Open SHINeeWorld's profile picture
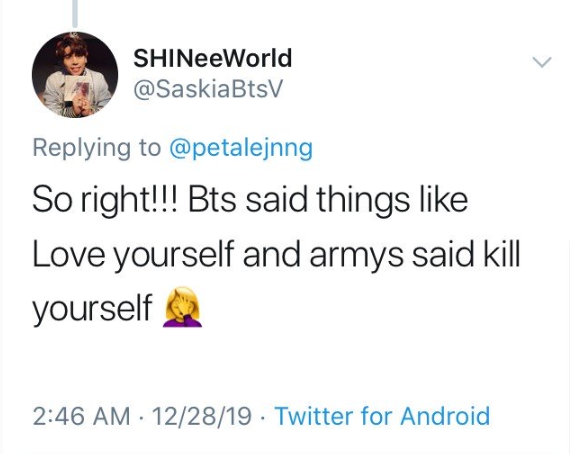Image resolution: width=570 pixels, height=454 pixels. 75,75
